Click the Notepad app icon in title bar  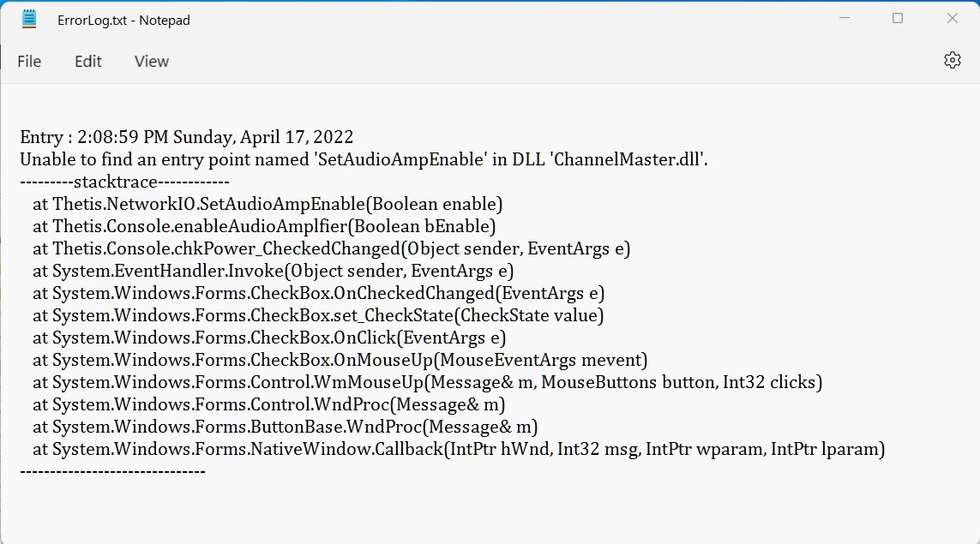tap(29, 20)
